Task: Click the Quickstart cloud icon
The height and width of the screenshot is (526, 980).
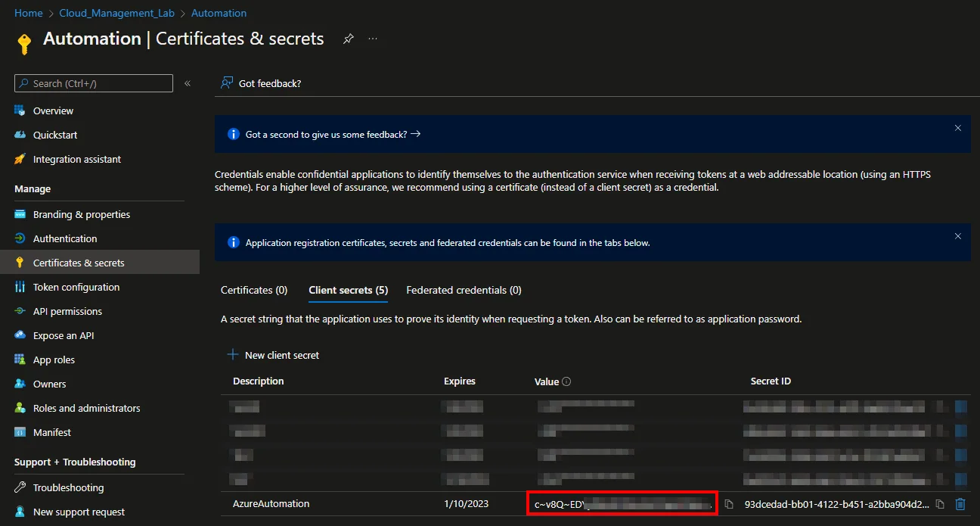Action: point(20,135)
